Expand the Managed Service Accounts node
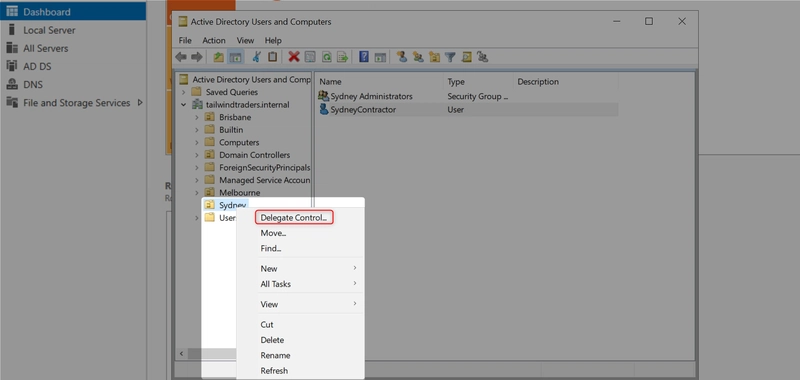 click(x=197, y=180)
